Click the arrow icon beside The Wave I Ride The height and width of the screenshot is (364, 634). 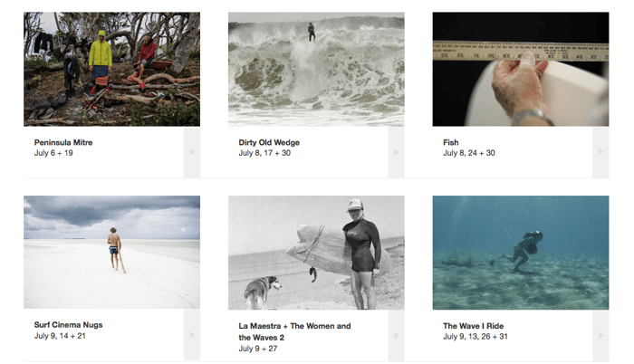click(x=600, y=335)
